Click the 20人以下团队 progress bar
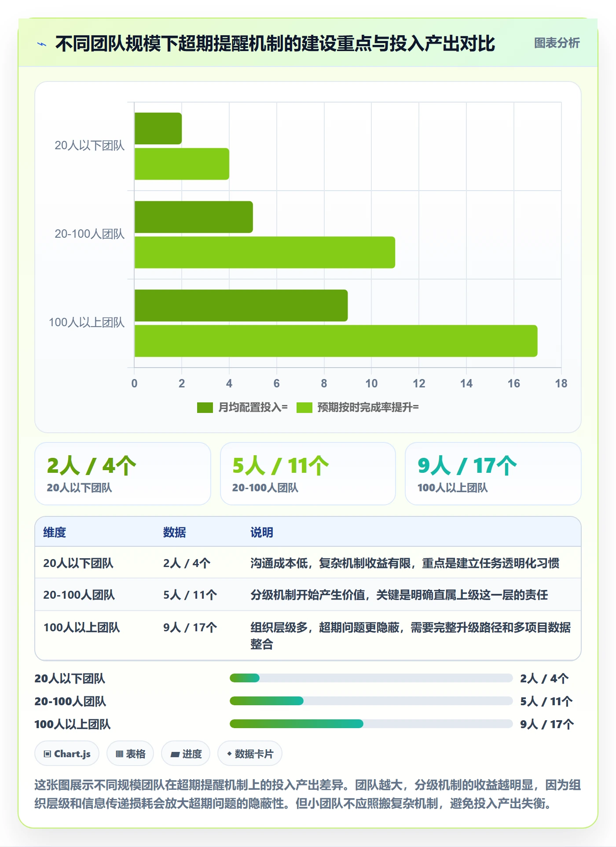The image size is (616, 847). [371, 678]
